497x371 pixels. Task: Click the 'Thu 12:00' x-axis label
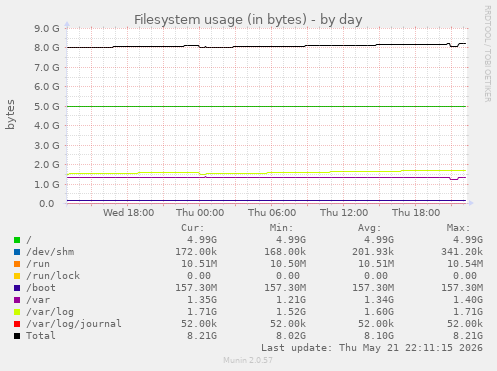click(344, 213)
